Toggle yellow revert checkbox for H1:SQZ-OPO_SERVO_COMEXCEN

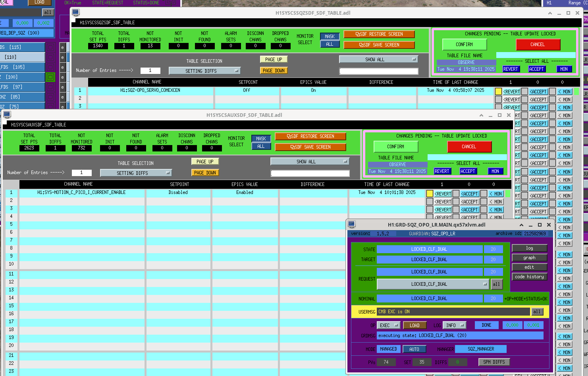click(x=498, y=91)
